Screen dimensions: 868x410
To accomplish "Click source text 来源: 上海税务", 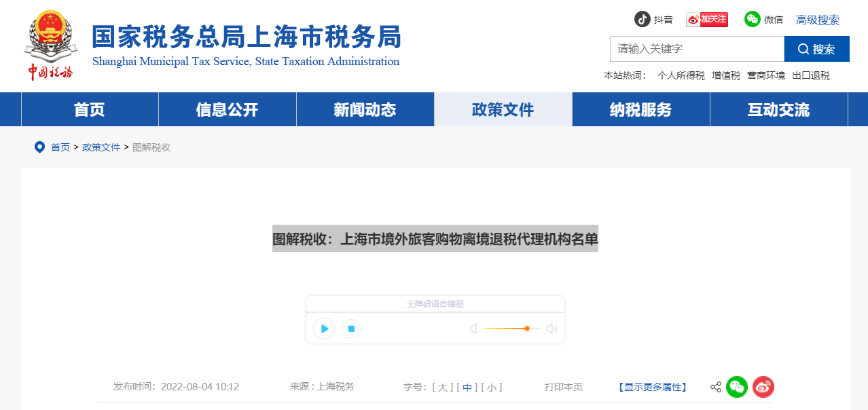I will click(x=322, y=387).
